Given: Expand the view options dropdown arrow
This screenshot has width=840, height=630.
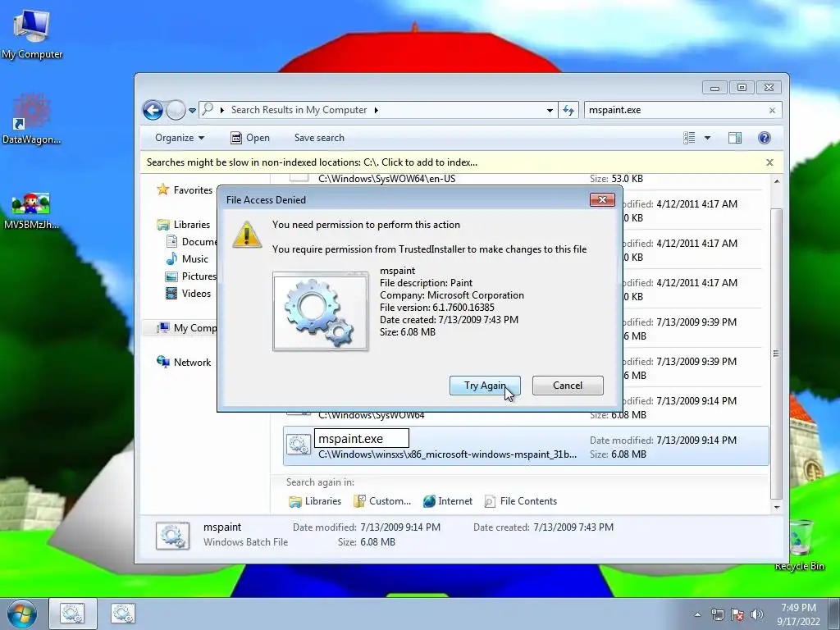Looking at the screenshot, I should 707,138.
